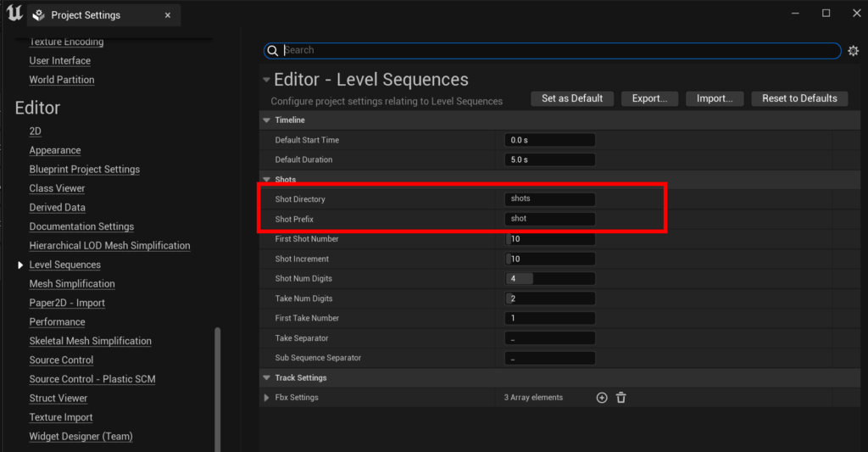The height and width of the screenshot is (452, 868).
Task: Click the Export... button
Action: (649, 98)
